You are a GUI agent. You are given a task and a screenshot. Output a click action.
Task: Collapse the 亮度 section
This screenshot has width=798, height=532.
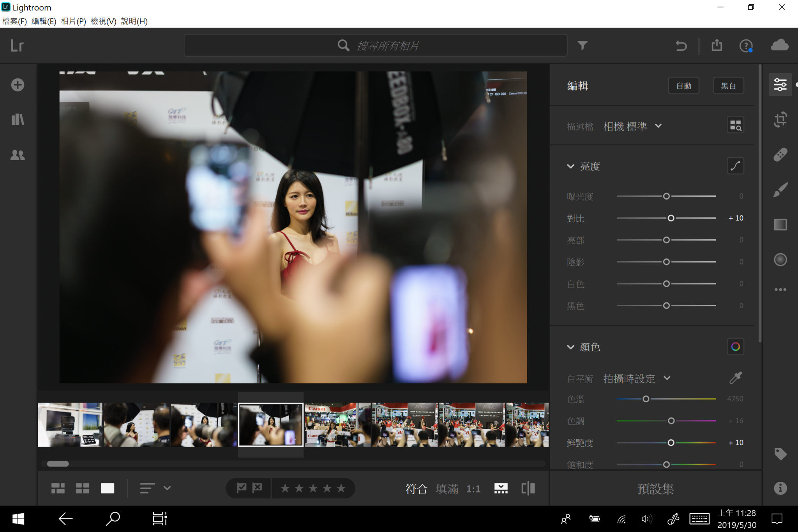coord(570,166)
